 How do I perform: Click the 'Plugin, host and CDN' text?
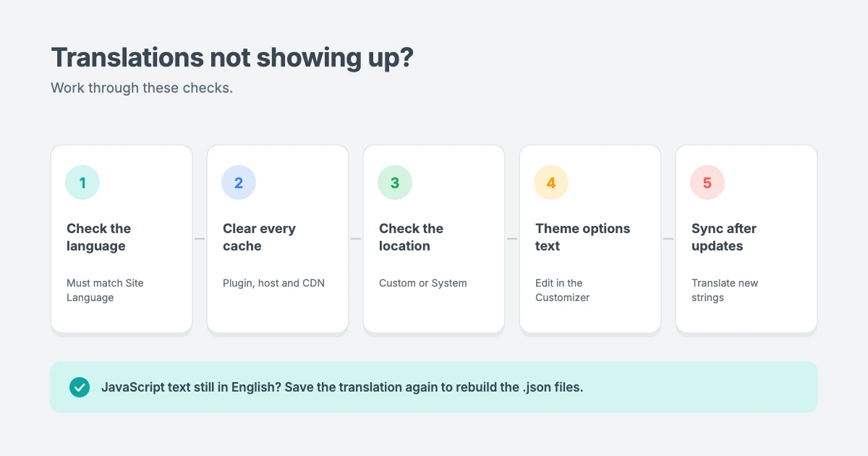[x=273, y=283]
